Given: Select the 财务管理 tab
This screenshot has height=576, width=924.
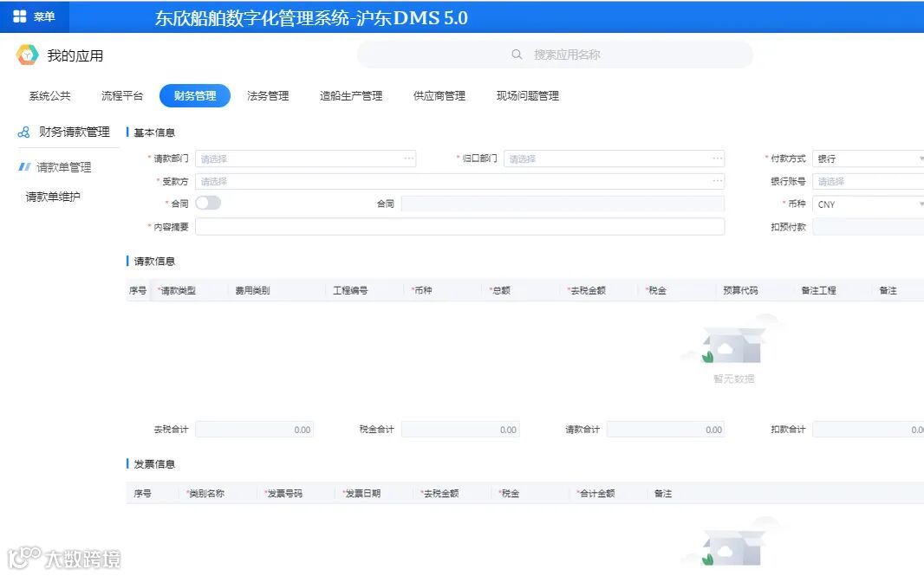Looking at the screenshot, I should 195,96.
